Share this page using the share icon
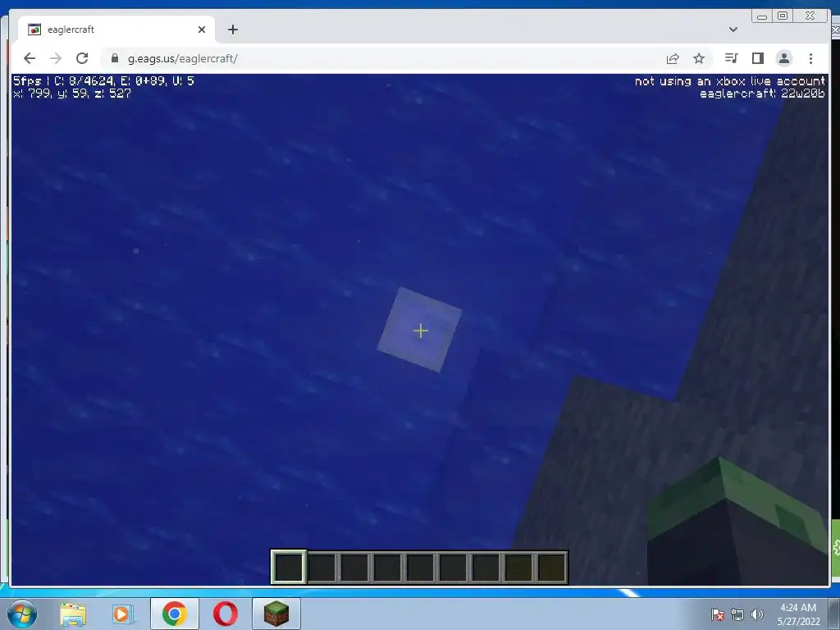840x630 pixels. [x=673, y=58]
